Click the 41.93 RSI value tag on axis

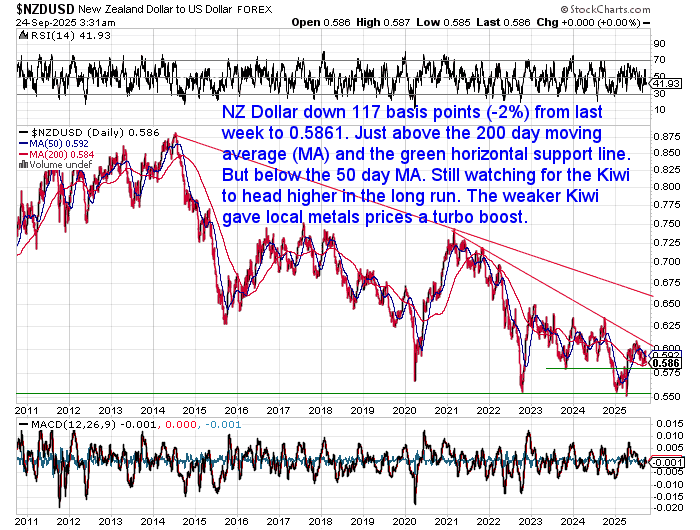coord(667,83)
